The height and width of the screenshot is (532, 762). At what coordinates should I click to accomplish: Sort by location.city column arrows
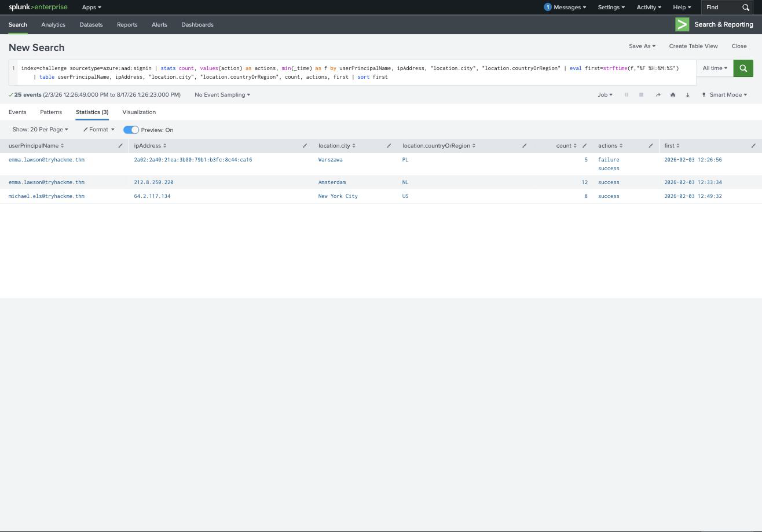(353, 146)
